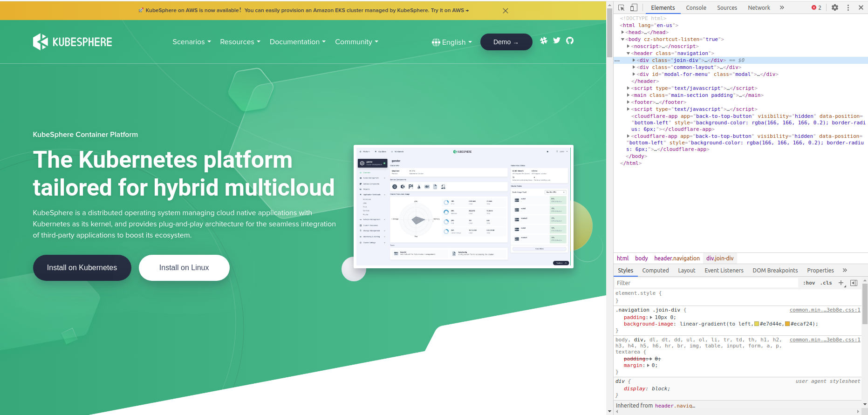Switch to the Console tab

click(x=696, y=7)
